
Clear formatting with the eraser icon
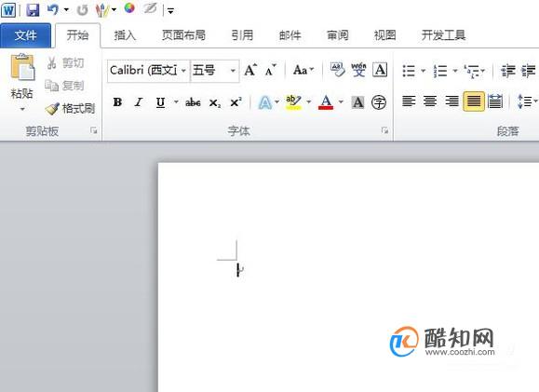(337, 70)
